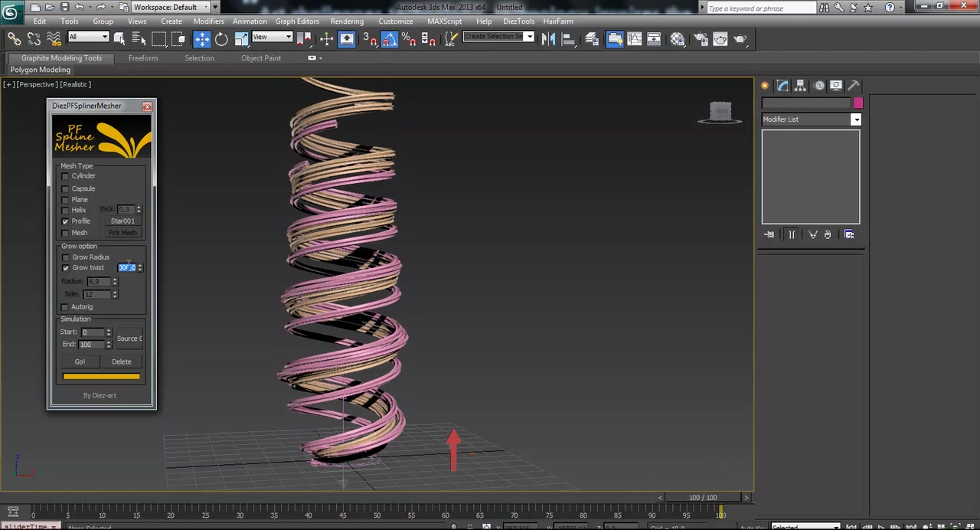Enable the Cylinder mesh type checkbox
Screen dimensions: 980x530
66,176
